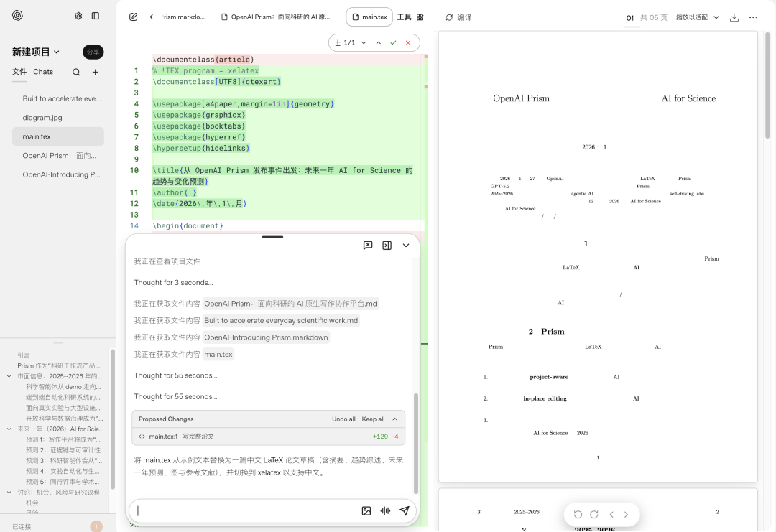
Task: Download the PDF with download icon
Action: [734, 17]
